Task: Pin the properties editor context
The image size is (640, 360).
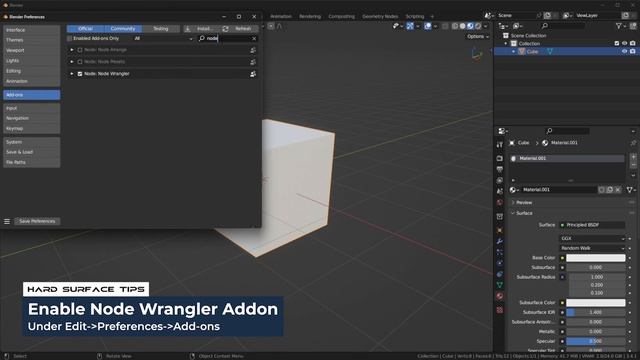Action: point(633,143)
